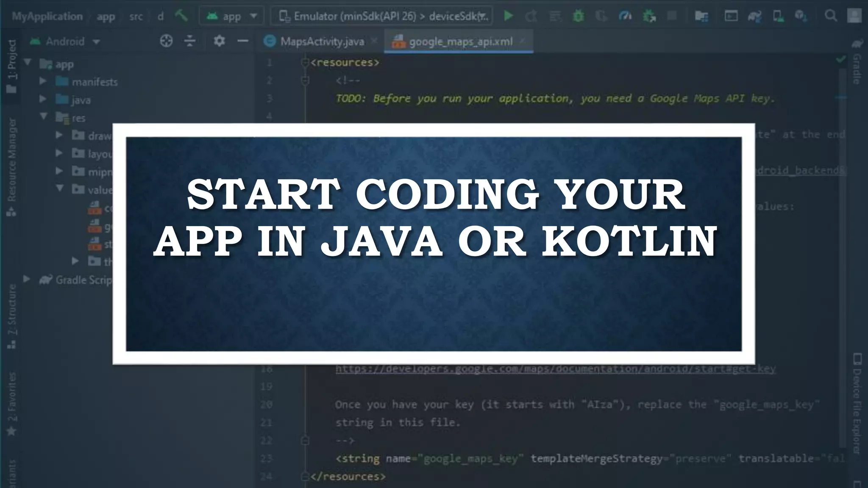Select the java folder in tree
Image resolution: width=868 pixels, height=488 pixels.
[x=73, y=100]
